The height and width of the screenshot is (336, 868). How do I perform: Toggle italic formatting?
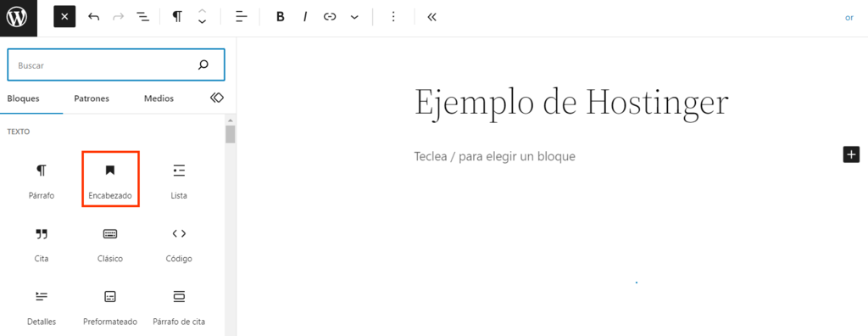click(305, 17)
